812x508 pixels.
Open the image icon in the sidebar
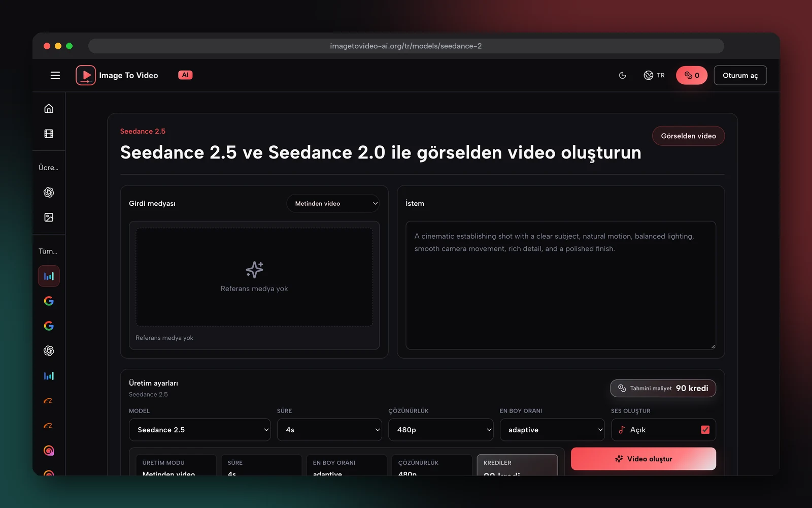(49, 217)
